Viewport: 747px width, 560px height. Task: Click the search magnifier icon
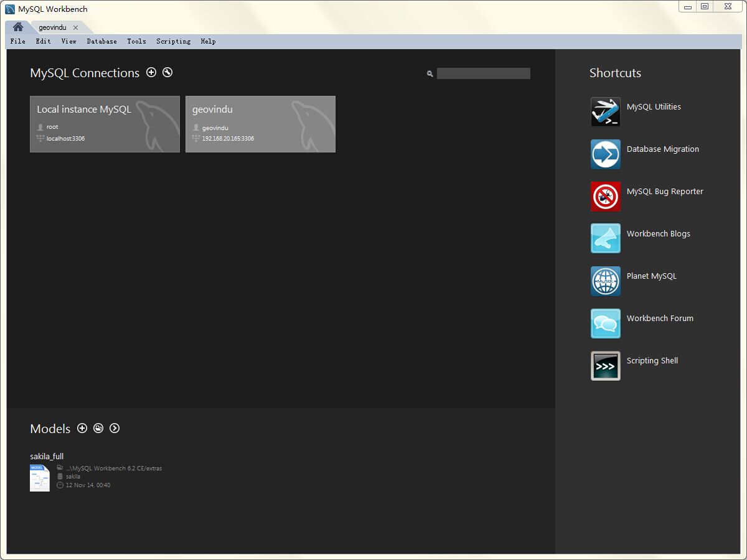[430, 74]
